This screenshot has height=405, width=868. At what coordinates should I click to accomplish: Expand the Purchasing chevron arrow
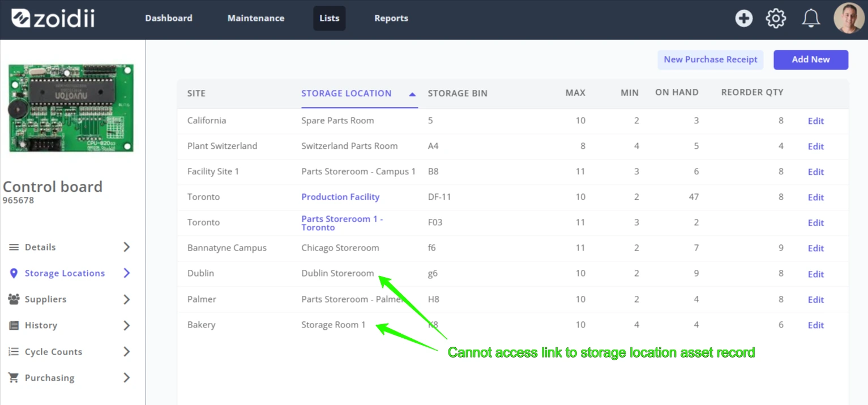(x=127, y=378)
